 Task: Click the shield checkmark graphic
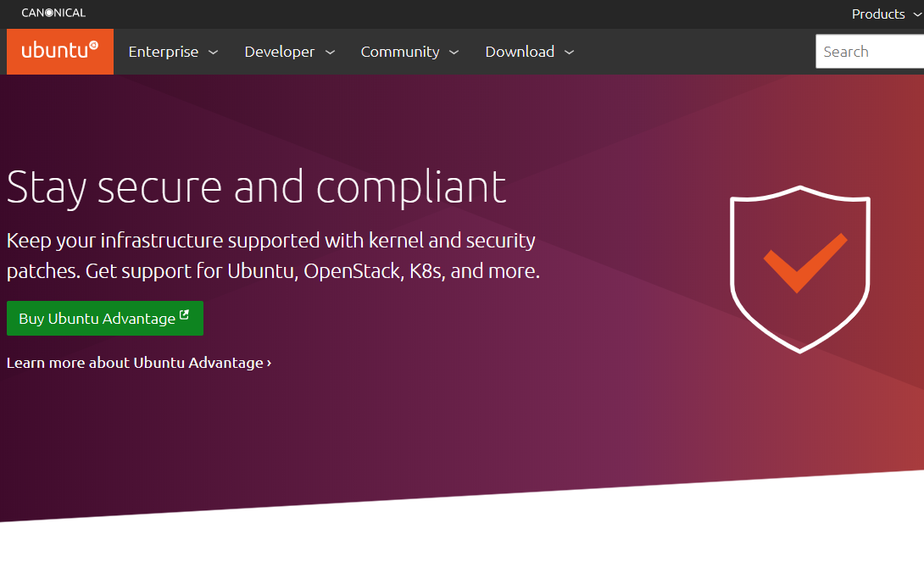799,270
